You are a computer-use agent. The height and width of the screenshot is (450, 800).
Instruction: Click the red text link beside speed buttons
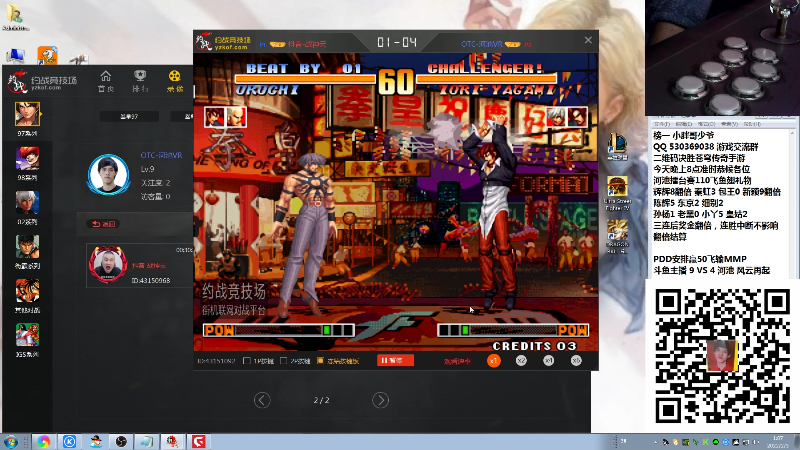[457, 361]
